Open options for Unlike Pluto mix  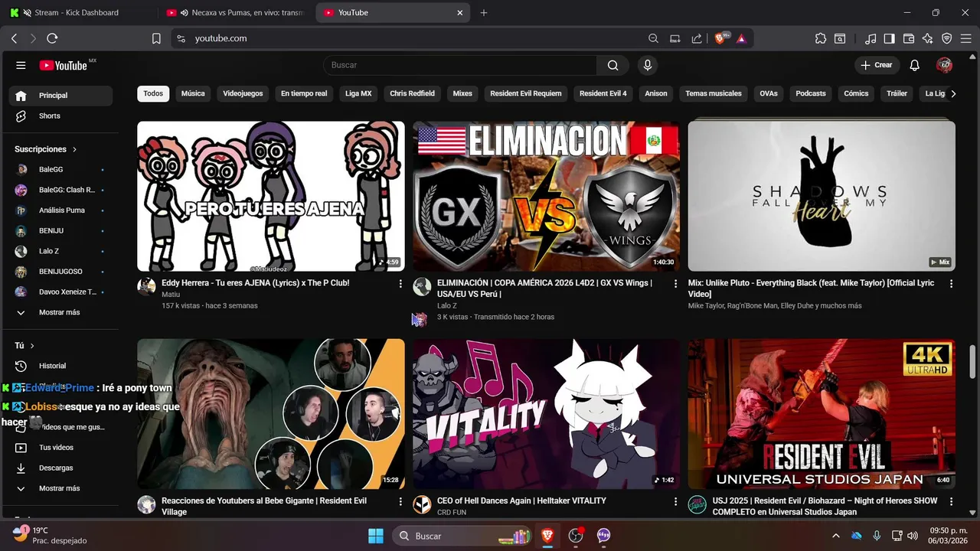(951, 283)
